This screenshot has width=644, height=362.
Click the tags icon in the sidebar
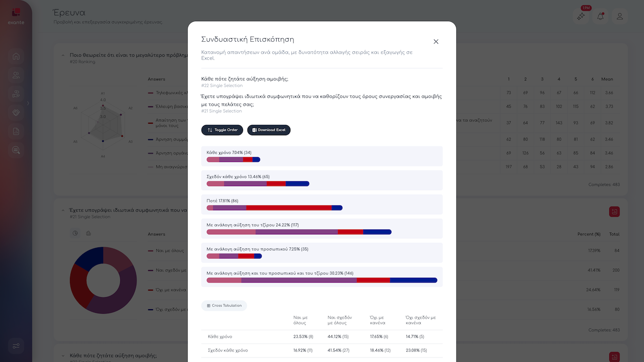[16, 111]
